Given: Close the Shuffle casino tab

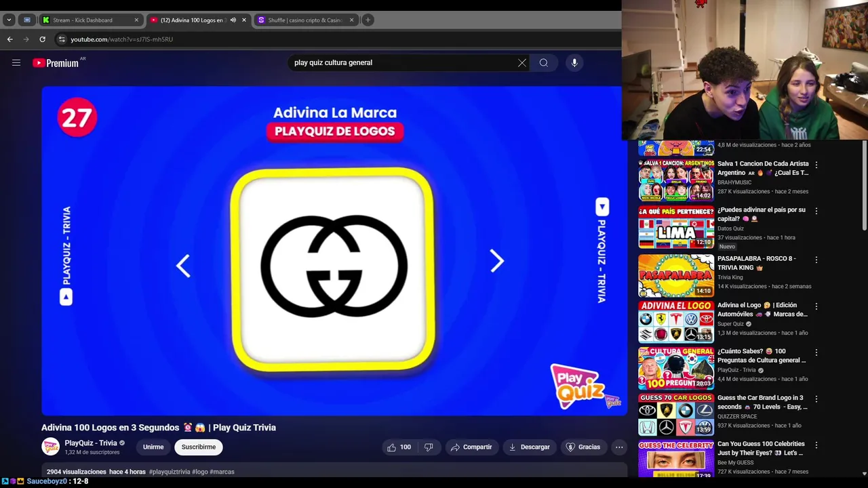Looking at the screenshot, I should (351, 20).
